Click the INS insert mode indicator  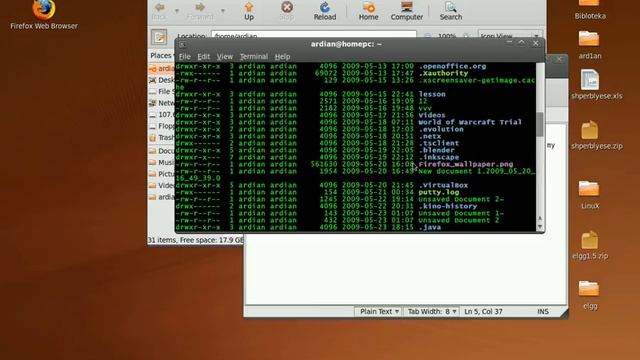pos(542,311)
